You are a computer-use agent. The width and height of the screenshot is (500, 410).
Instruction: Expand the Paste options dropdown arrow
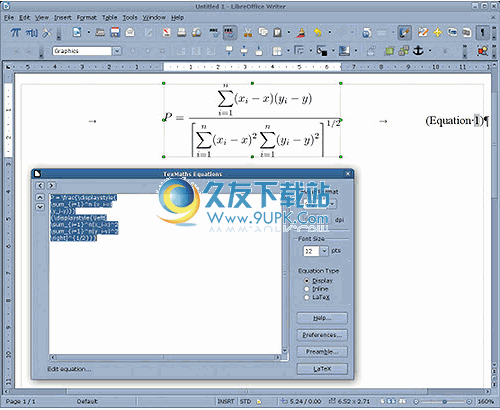point(289,33)
